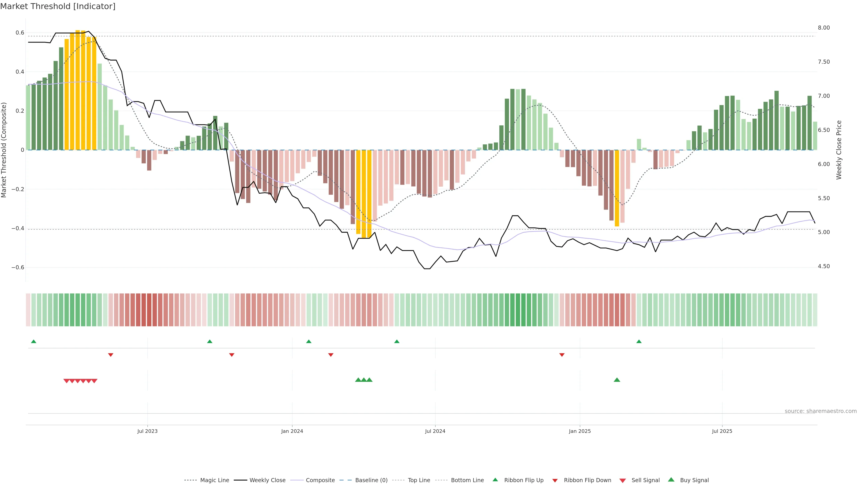Viewport: 868px width, 488px height.
Task: Click the Weekly Close Price axis title
Action: [839, 150]
